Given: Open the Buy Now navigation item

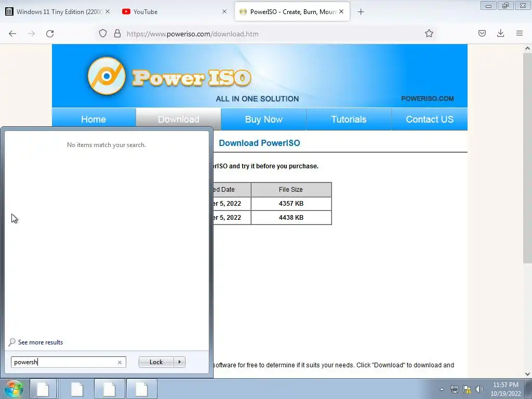Looking at the screenshot, I should point(263,119).
